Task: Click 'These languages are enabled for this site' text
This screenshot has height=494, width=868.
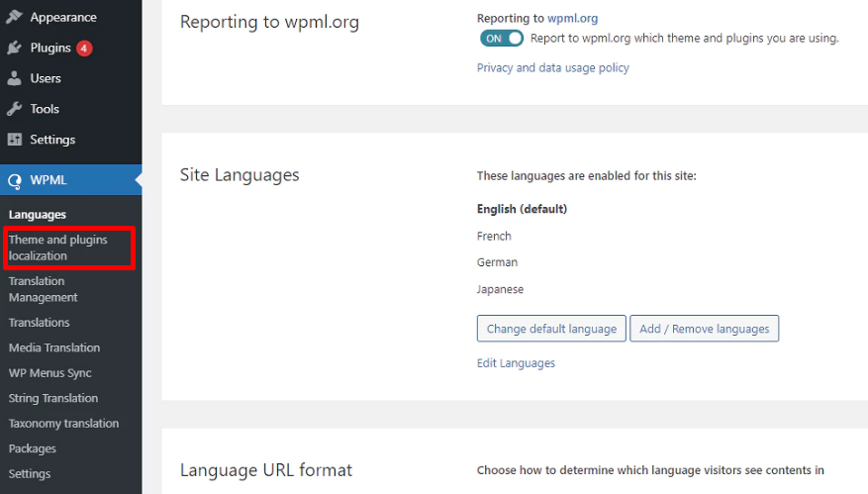Action: [587, 176]
